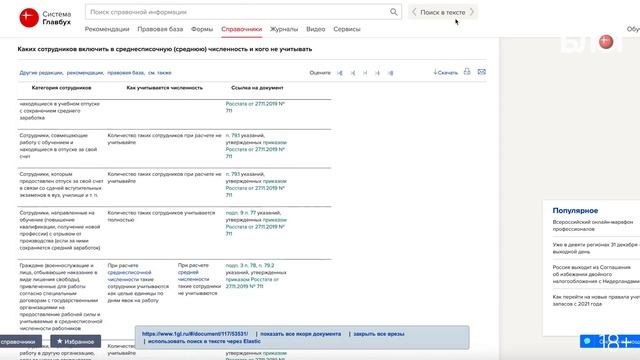This screenshot has height=360, width=640.
Task: Click the Избранное star button
Action: [x=76, y=341]
